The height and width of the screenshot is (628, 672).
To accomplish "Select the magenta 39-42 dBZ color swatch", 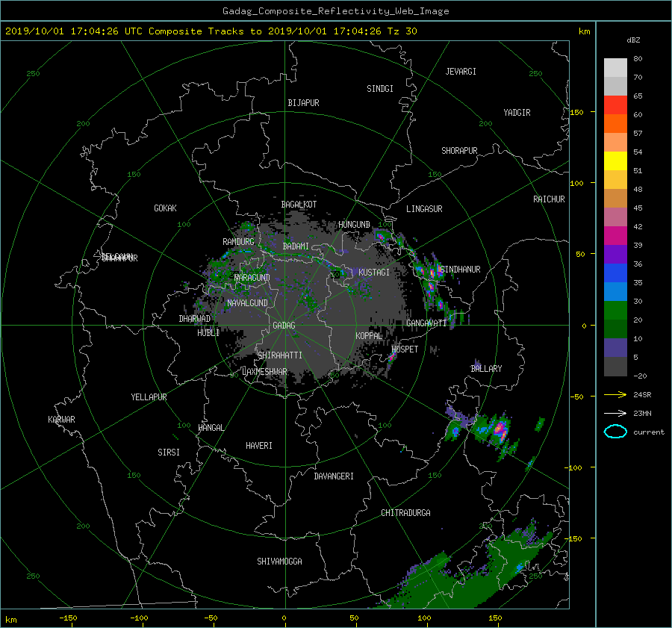I will click(615, 236).
